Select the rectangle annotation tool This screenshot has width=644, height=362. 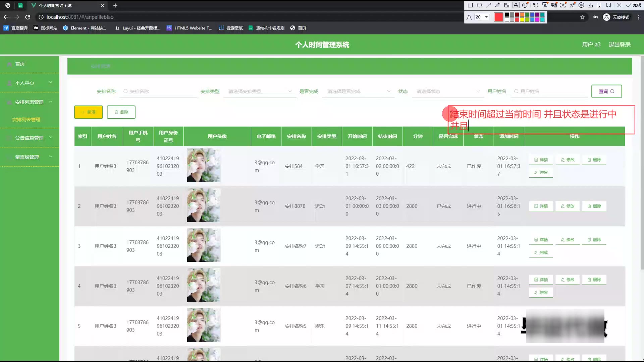(470, 5)
